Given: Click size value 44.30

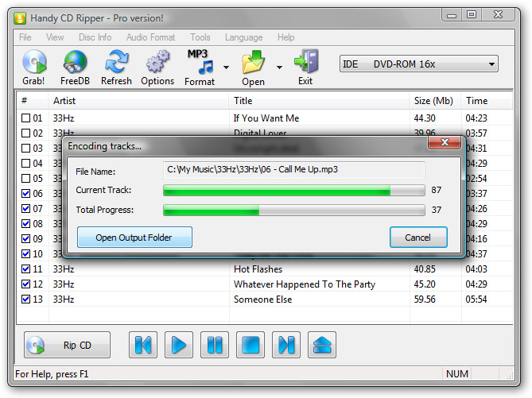Looking at the screenshot, I should [425, 118].
